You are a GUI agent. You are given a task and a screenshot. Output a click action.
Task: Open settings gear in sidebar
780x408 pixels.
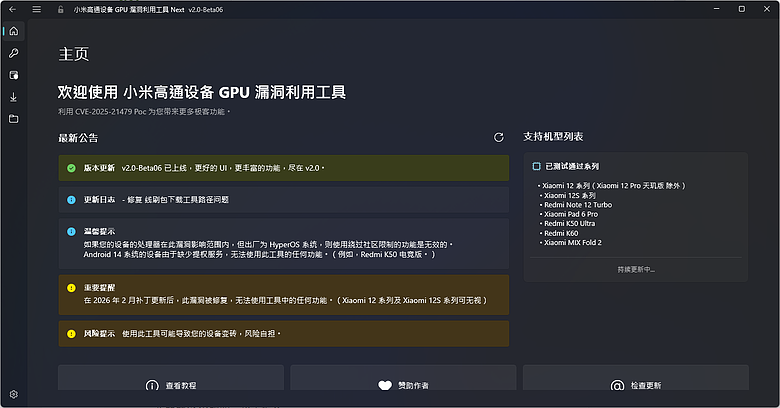[13, 394]
